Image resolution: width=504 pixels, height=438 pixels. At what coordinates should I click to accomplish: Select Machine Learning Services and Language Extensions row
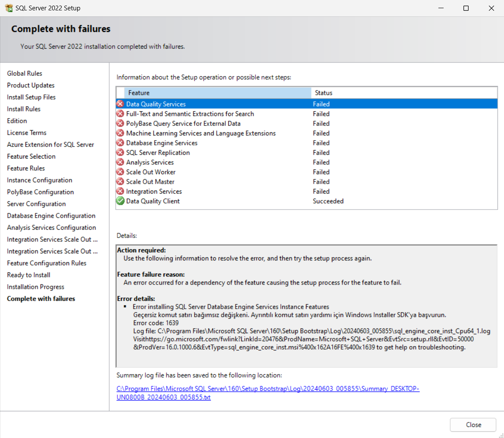pyautogui.click(x=307, y=133)
